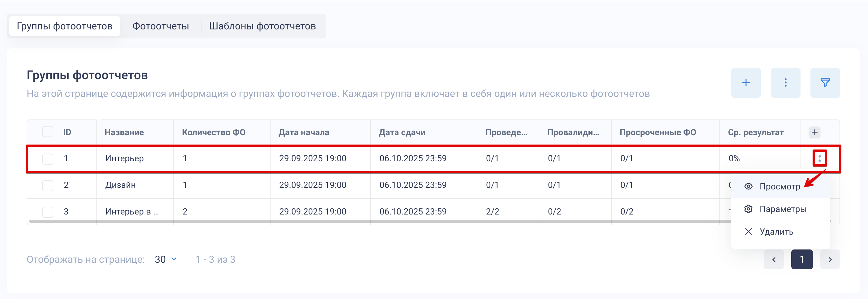Go to the previous page arrow

pyautogui.click(x=774, y=259)
